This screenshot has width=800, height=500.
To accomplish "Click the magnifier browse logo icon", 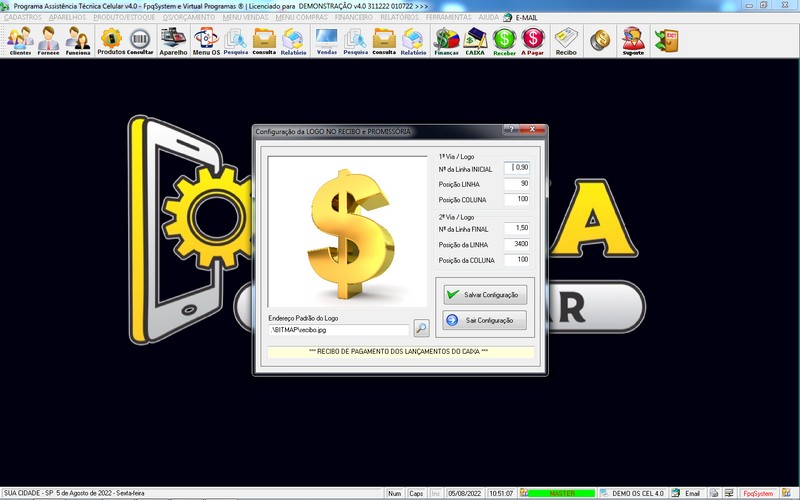I will 421,328.
